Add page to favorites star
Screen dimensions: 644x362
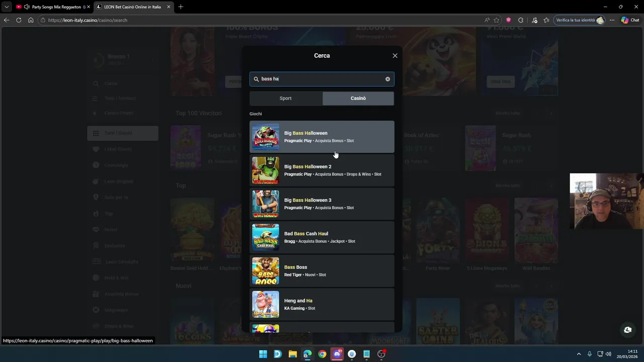point(497,20)
